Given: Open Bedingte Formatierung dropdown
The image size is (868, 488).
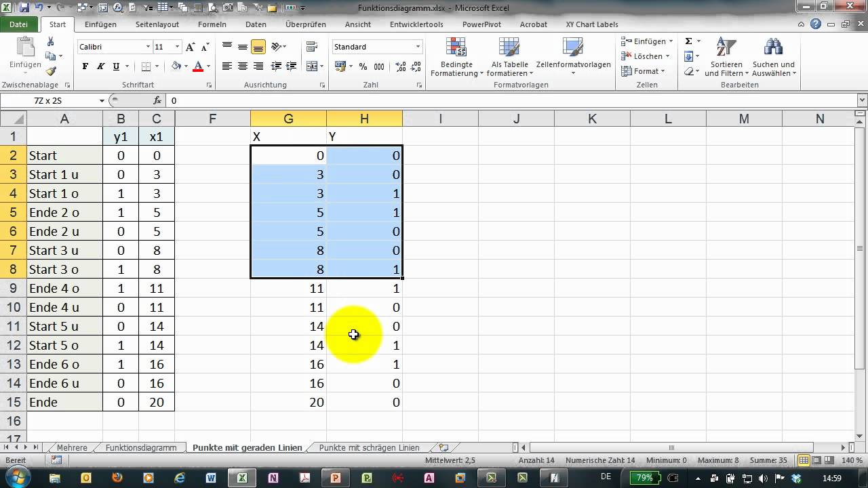Looking at the screenshot, I should (457, 56).
